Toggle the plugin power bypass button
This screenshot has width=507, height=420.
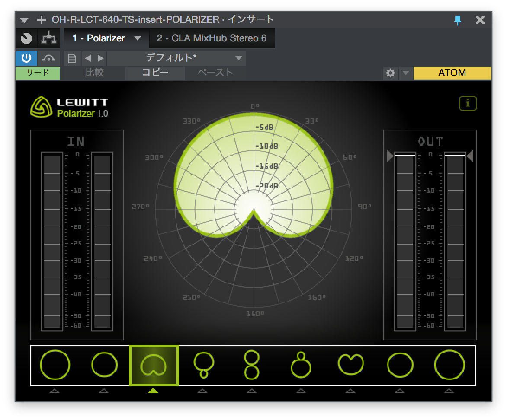(x=26, y=58)
